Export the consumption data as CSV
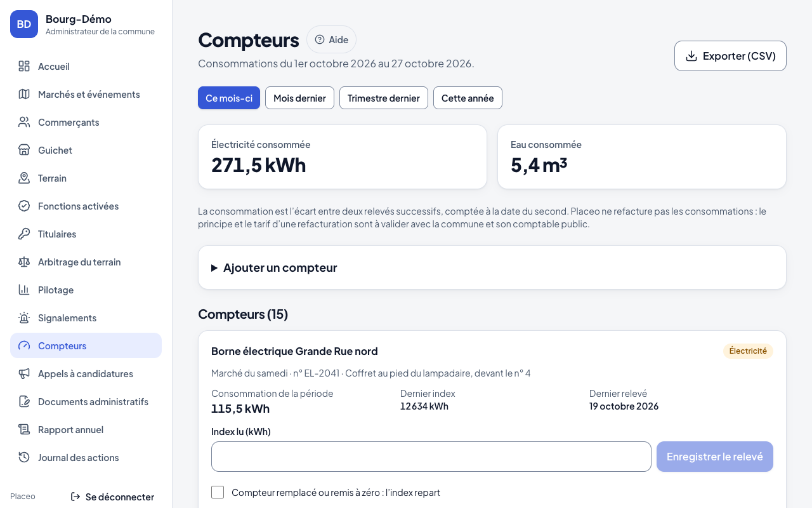The width and height of the screenshot is (812, 508). (x=730, y=56)
